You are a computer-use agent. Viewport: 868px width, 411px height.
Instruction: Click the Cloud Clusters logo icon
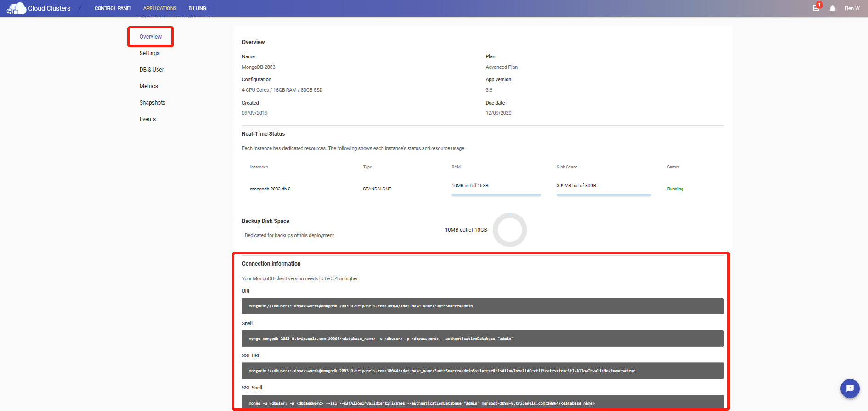[x=16, y=8]
